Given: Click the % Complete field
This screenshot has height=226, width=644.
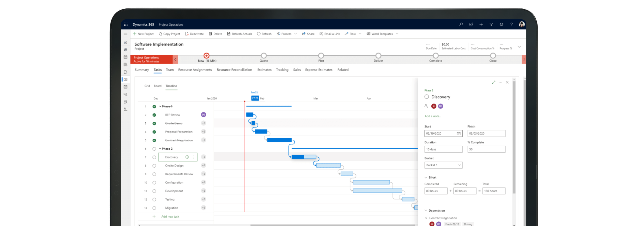Looking at the screenshot, I should pyautogui.click(x=486, y=149).
